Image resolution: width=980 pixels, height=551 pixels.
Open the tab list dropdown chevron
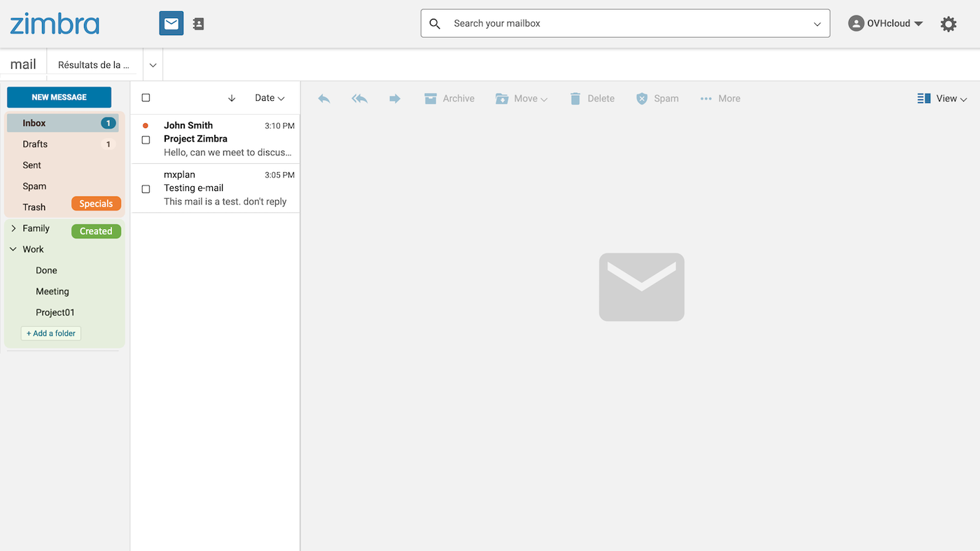pos(153,65)
